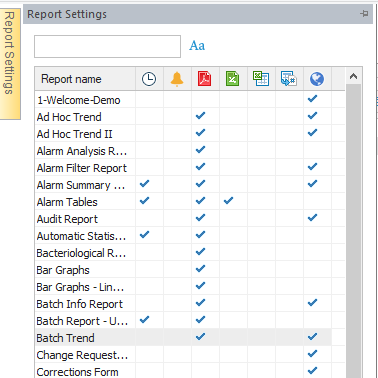Toggle web checkmark for Corrections Form
The image size is (378, 378).
(312, 371)
